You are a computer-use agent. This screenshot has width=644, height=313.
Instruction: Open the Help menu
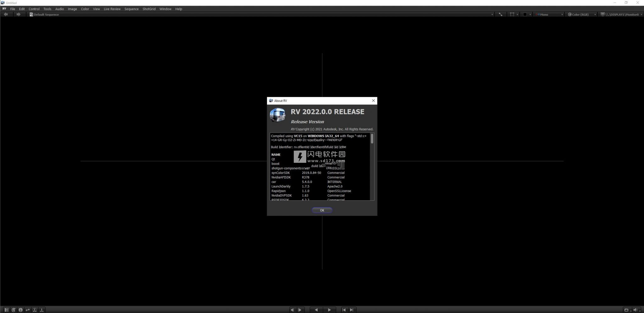pyautogui.click(x=179, y=9)
